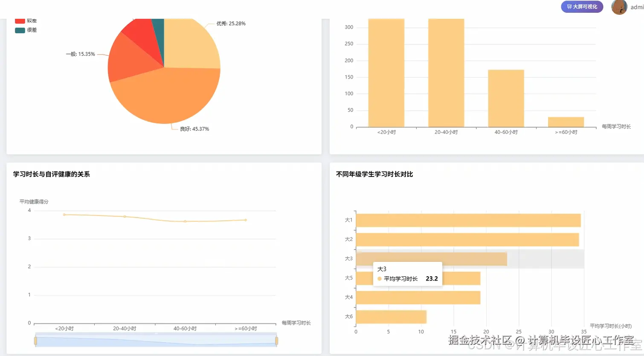
Task: Click the line chart point above 20-40小时
Action: click(125, 217)
